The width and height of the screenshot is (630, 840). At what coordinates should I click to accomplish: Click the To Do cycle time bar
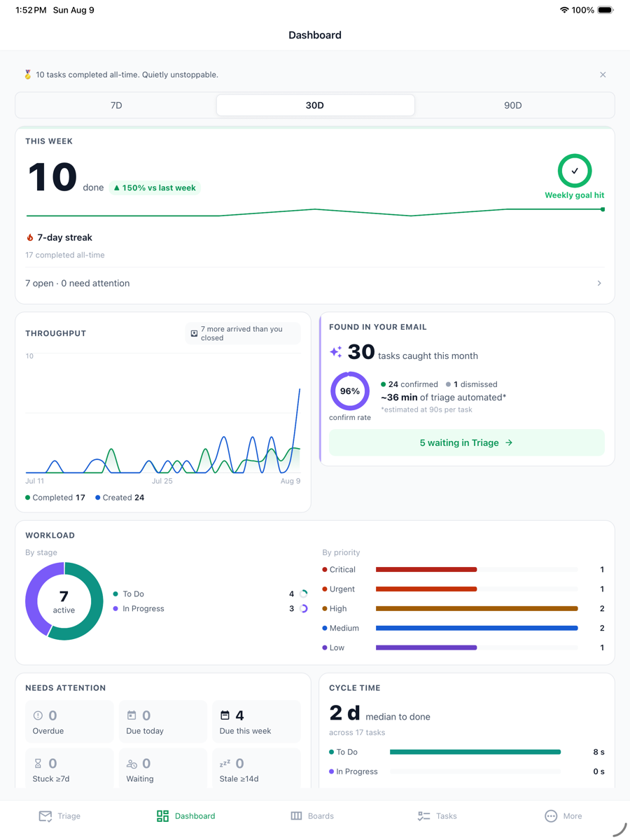click(475, 752)
